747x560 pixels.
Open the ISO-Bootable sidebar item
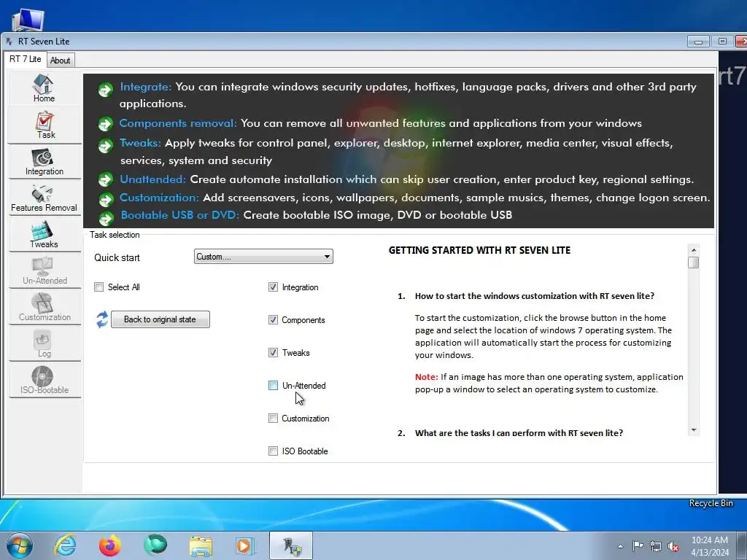(44, 381)
